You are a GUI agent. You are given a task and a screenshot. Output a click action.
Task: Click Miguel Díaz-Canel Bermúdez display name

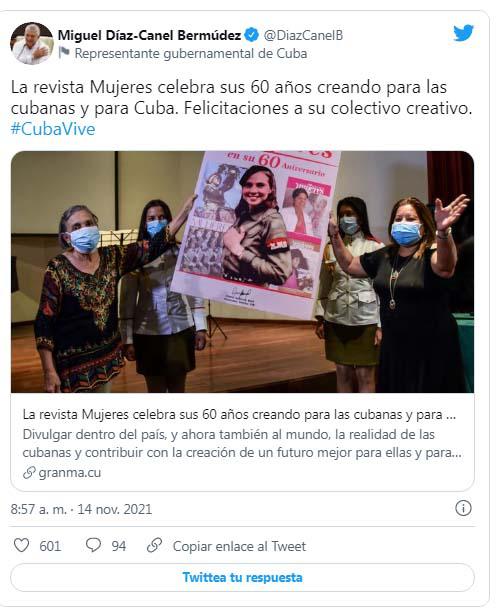click(x=149, y=35)
